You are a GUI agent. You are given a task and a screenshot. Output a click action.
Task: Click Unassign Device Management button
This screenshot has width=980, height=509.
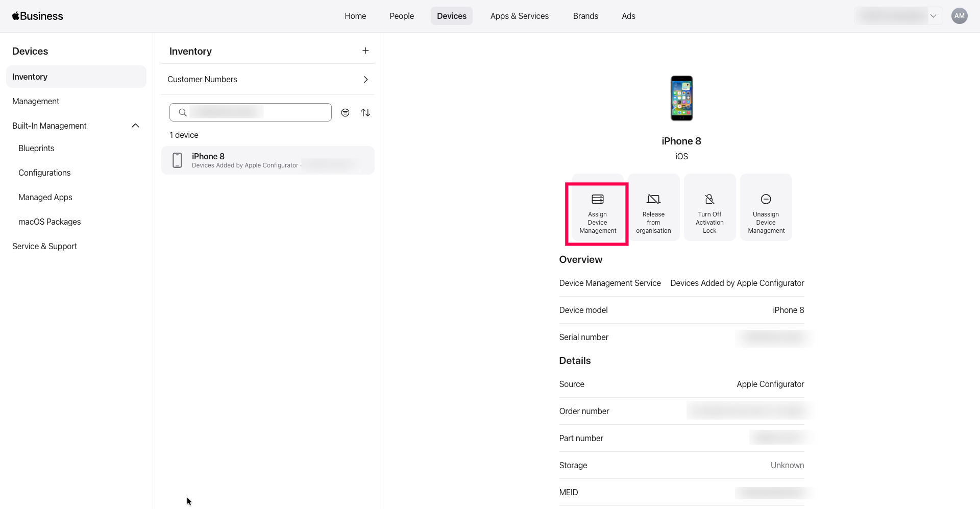766,207
